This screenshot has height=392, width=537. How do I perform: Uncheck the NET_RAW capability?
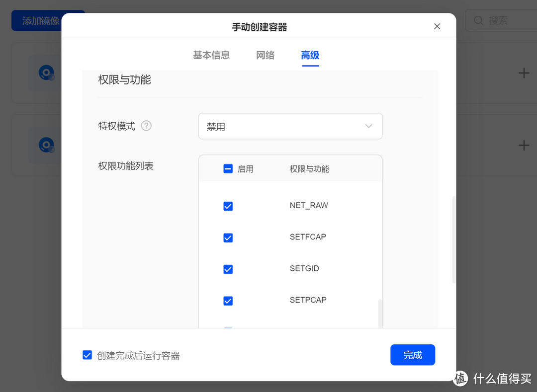click(228, 206)
